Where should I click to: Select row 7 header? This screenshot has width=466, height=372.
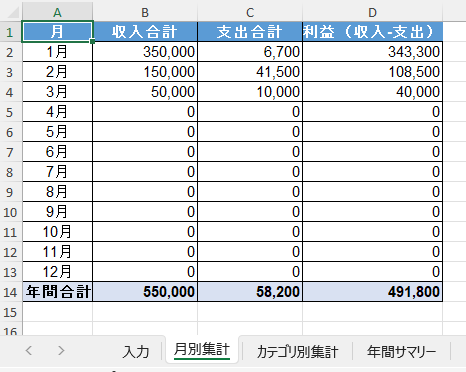(x=11, y=152)
